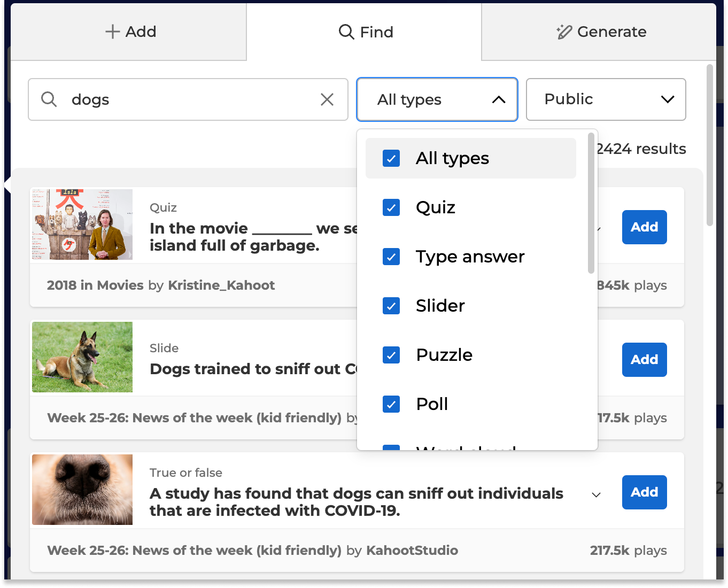This screenshot has height=588, width=728.
Task: Clear the dogs search with the X icon
Action: [327, 99]
